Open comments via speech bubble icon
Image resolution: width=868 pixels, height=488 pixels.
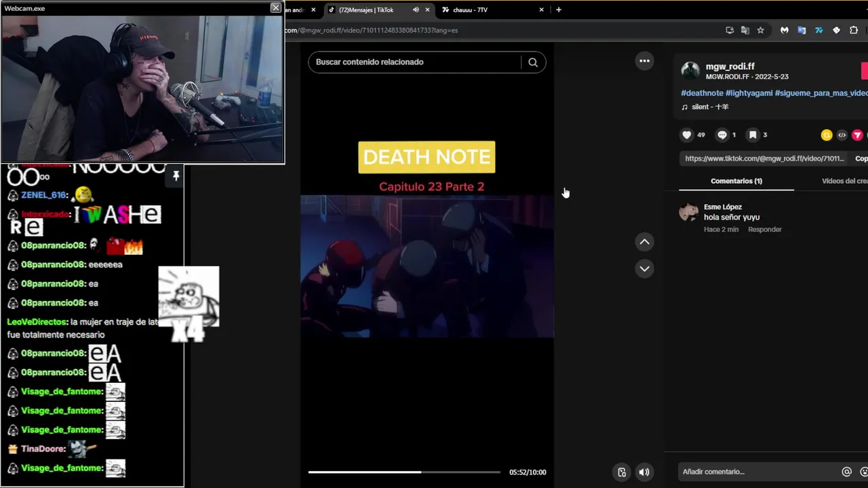coord(722,135)
